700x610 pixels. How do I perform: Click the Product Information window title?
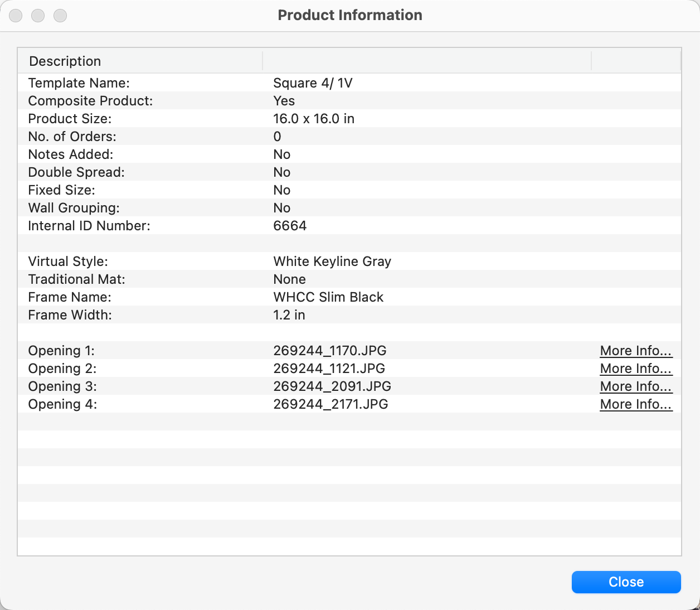[350, 15]
